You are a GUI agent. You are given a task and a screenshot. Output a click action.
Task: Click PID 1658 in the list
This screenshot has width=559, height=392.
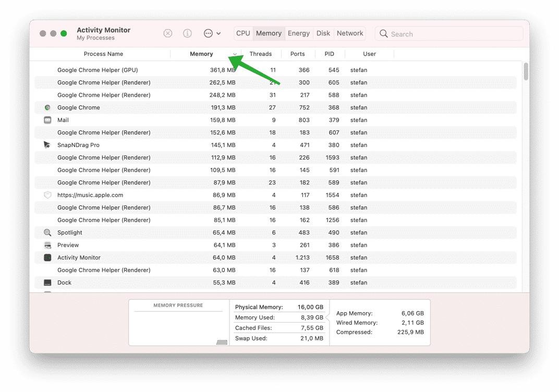(x=332, y=258)
